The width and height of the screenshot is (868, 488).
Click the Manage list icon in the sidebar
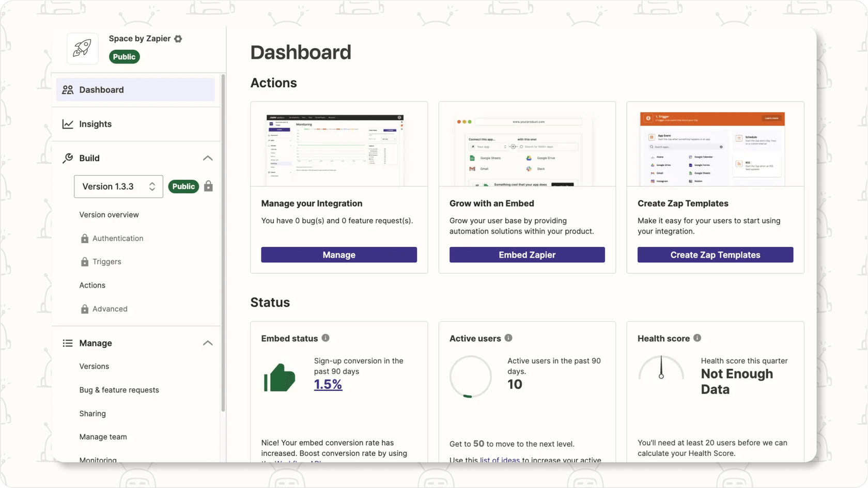pyautogui.click(x=67, y=343)
